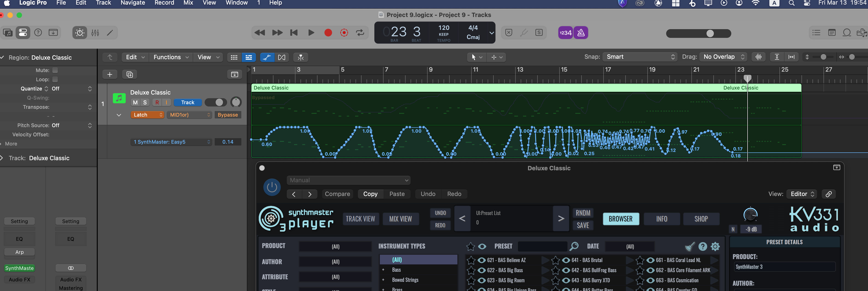The width and height of the screenshot is (868, 291).
Task: Toggle the Count-in 1234 button
Action: 565,33
